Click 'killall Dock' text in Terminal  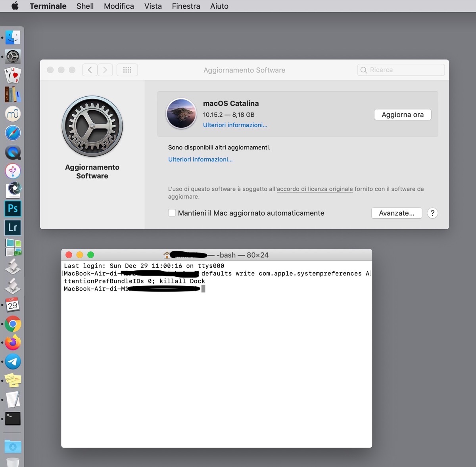182,281
